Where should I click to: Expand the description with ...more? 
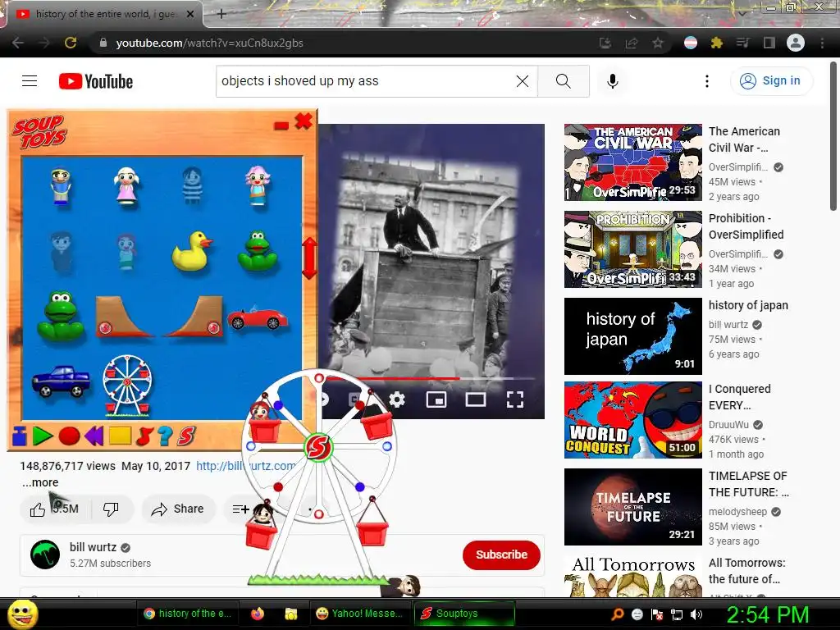[40, 482]
